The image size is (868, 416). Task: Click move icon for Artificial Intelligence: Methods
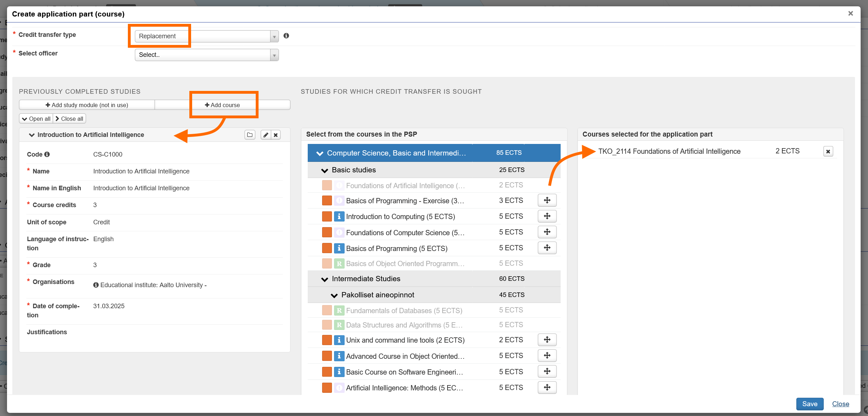547,388
